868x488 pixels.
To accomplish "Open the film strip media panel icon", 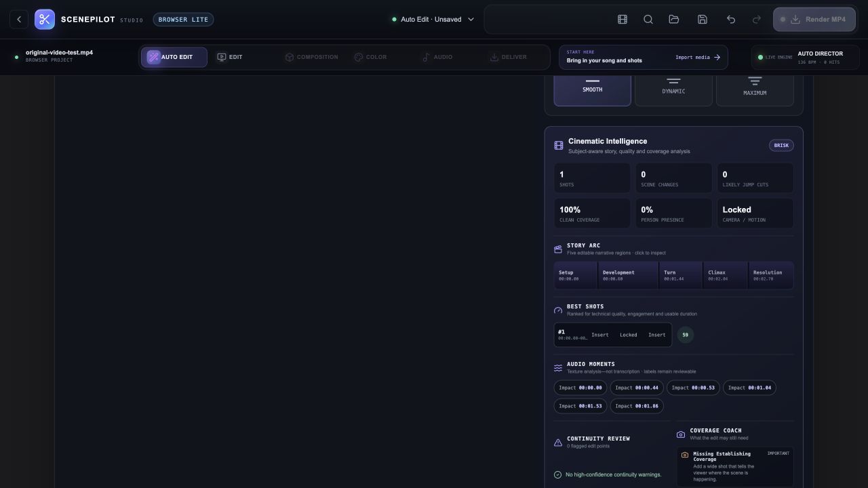I will [x=623, y=20].
